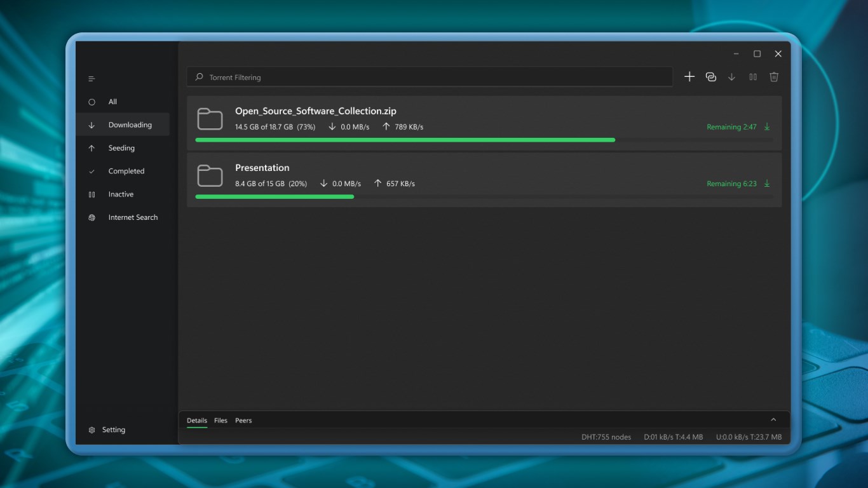Click the 'U:0.0 kB/s T:23.7 MB' status

pos(749,437)
